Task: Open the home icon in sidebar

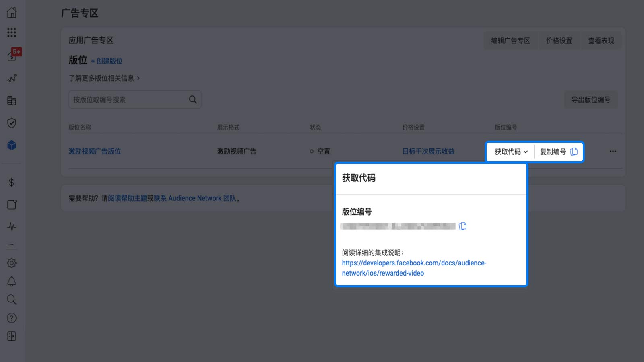Action: click(x=12, y=12)
